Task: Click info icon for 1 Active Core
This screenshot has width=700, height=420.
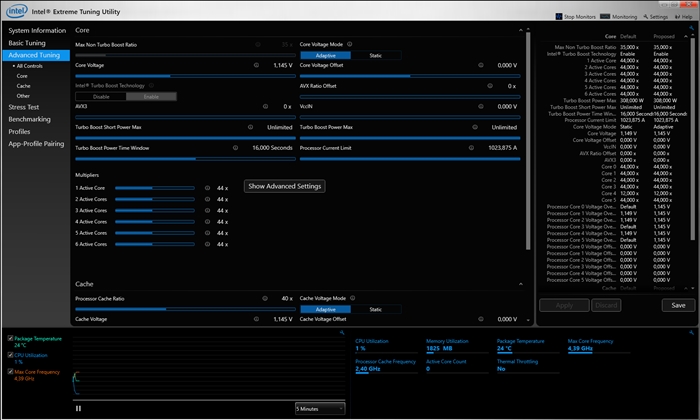Action: point(207,188)
